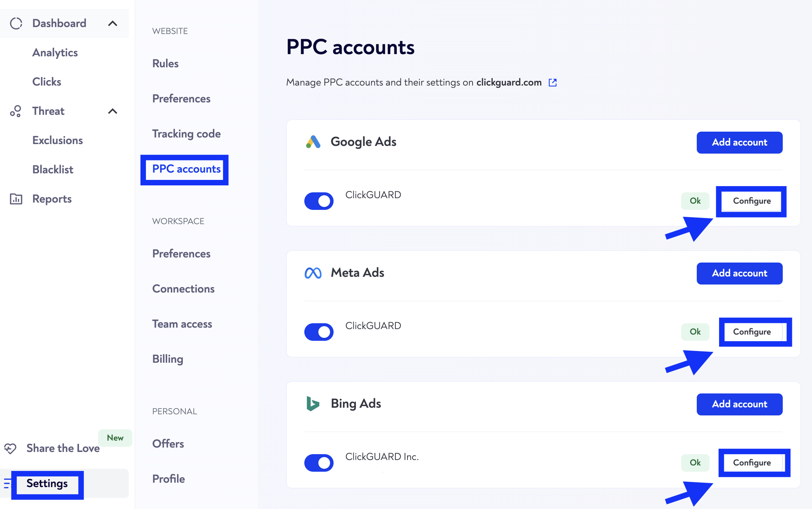The height and width of the screenshot is (509, 812).
Task: Click the Dashboard circle icon
Action: [x=16, y=23]
